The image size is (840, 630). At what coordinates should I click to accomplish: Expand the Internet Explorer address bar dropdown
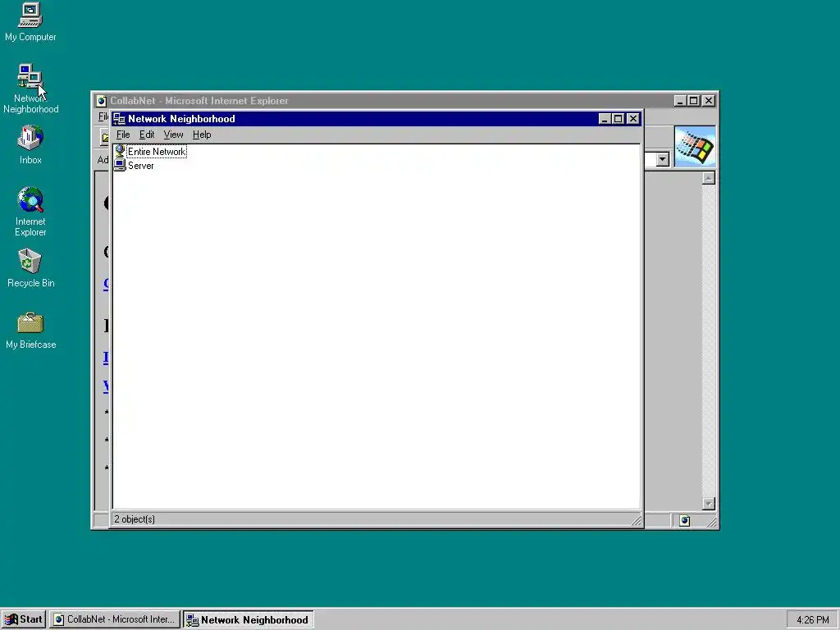click(x=663, y=159)
